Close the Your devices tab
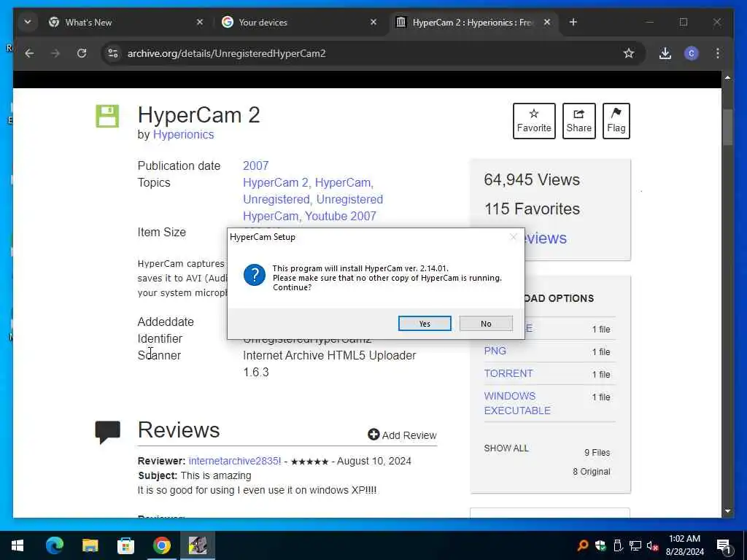 373,22
